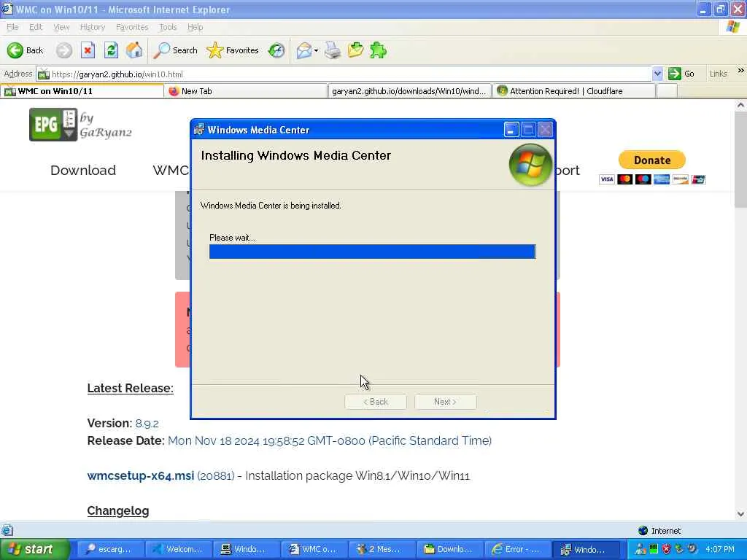Click the green Go arrow button
The width and height of the screenshot is (747, 560).
click(x=681, y=74)
